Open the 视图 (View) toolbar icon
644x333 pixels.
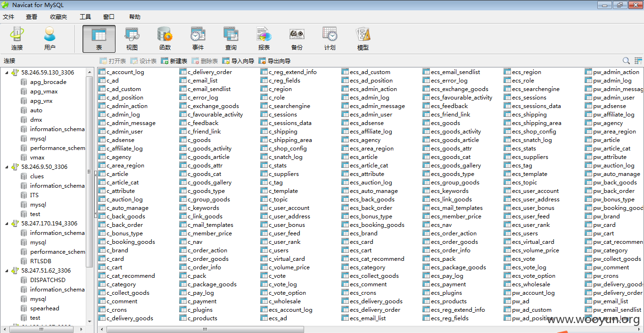point(132,39)
